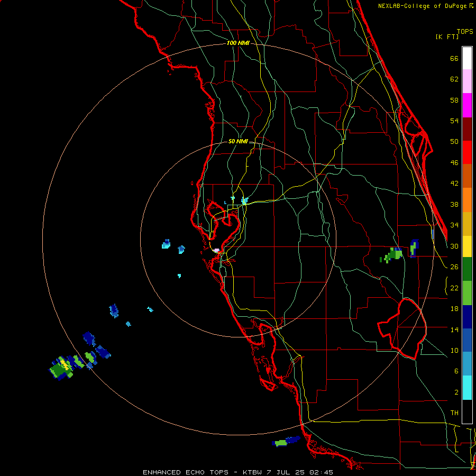Click the legend value 42
This screenshot has width=476, height=476.
[454, 184]
